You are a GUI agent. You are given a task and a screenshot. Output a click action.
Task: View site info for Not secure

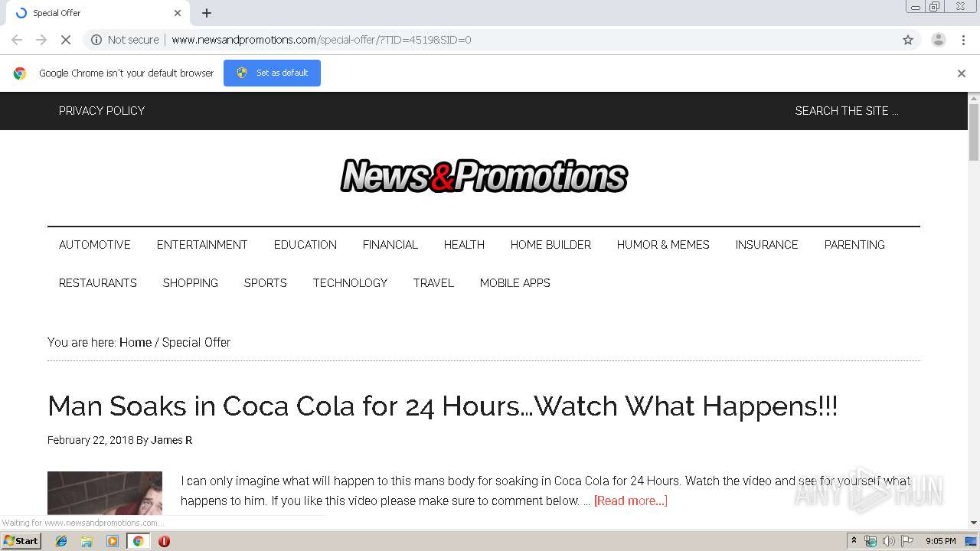[125, 40]
